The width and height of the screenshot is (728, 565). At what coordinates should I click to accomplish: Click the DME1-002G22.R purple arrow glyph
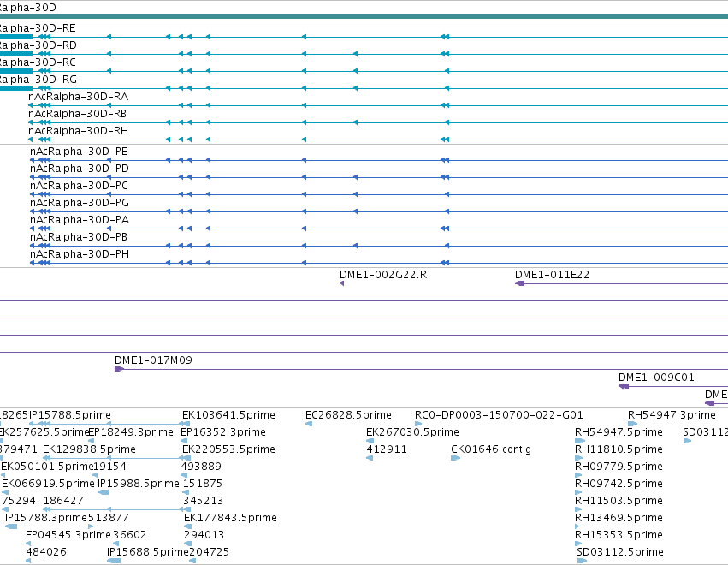(341, 283)
